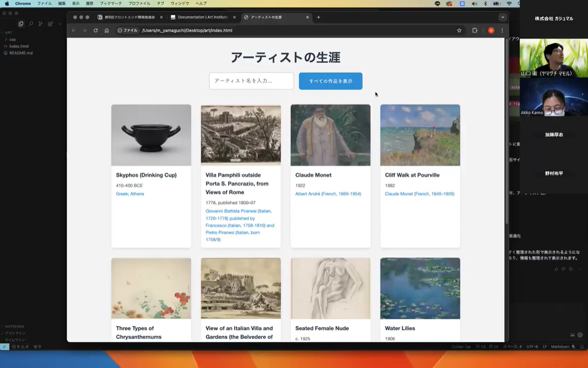Click the ファイル site info chip in address bar
The width and height of the screenshot is (588, 368).
(x=127, y=30)
